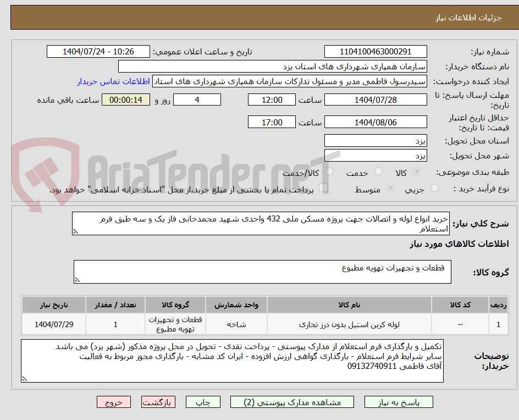Select the خدمت radio button for subject classification
The height and width of the screenshot is (420, 519).
pyautogui.click(x=379, y=171)
